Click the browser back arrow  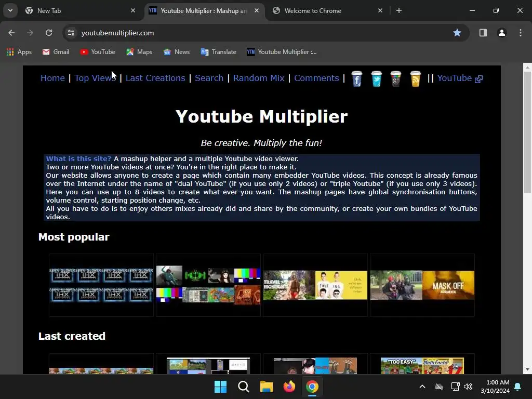(11, 33)
